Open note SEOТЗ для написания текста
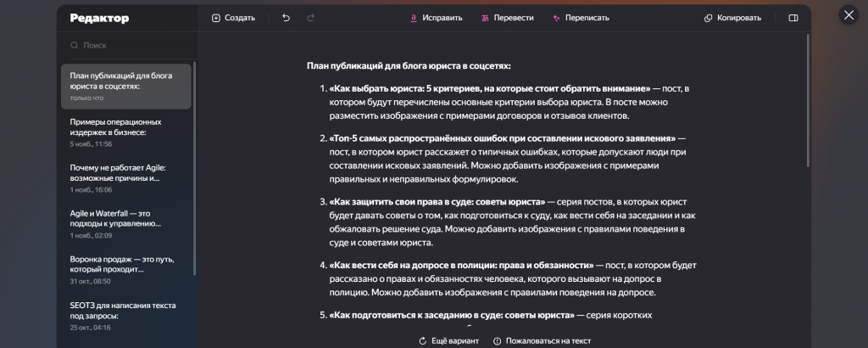868x348 pixels. pyautogui.click(x=126, y=316)
